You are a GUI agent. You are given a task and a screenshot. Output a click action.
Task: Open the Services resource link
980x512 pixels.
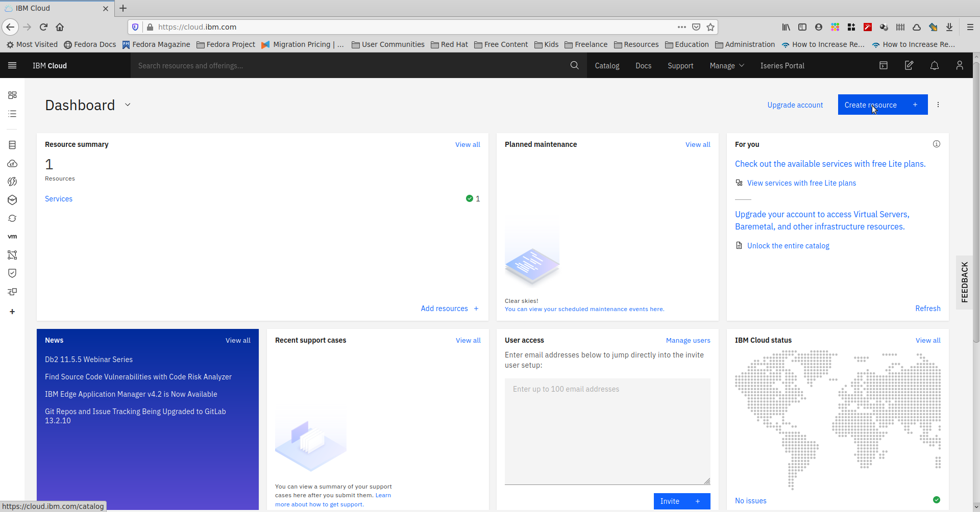point(59,199)
